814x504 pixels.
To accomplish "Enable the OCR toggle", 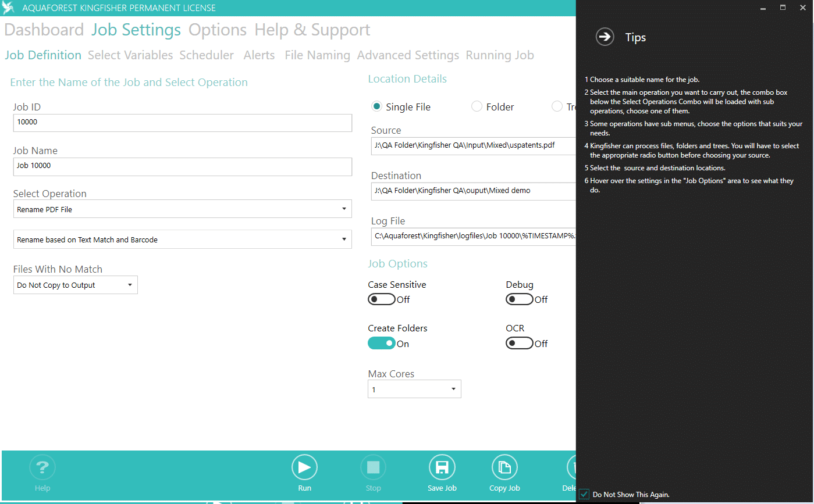I will pyautogui.click(x=520, y=344).
